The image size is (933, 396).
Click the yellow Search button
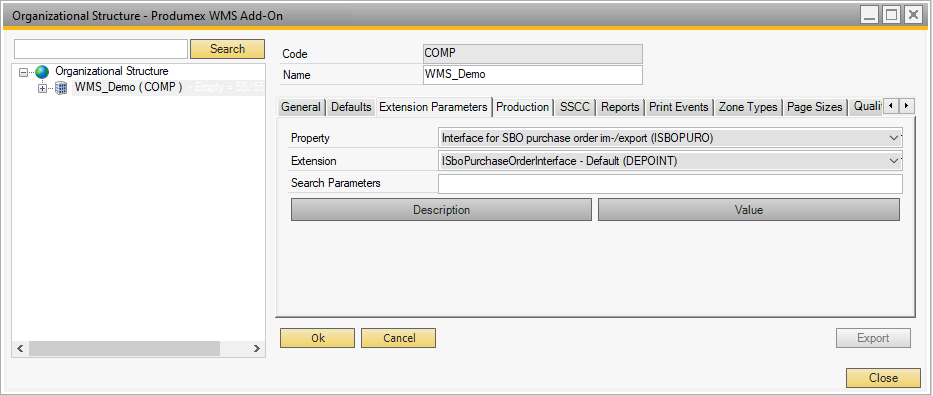[227, 49]
